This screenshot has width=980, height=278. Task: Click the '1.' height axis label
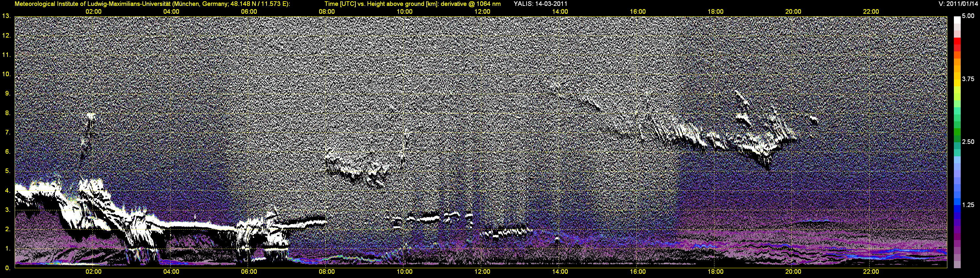tap(8, 249)
